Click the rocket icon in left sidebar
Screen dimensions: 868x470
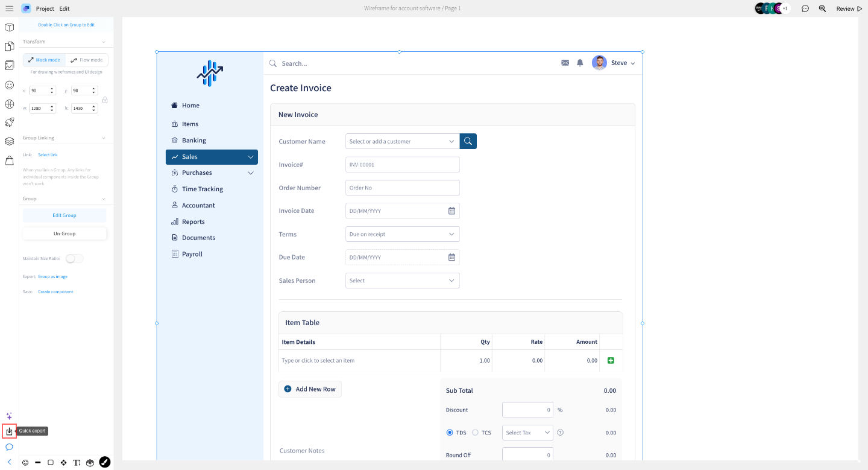[x=9, y=122]
